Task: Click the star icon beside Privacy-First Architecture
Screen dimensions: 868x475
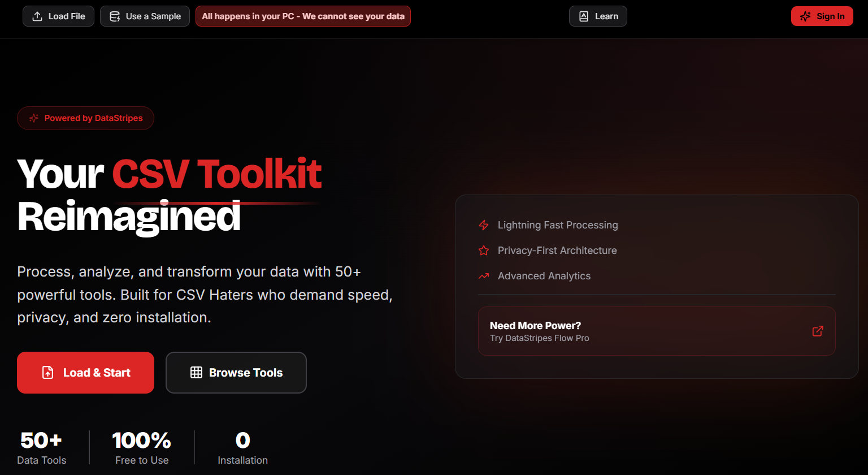Action: point(484,251)
